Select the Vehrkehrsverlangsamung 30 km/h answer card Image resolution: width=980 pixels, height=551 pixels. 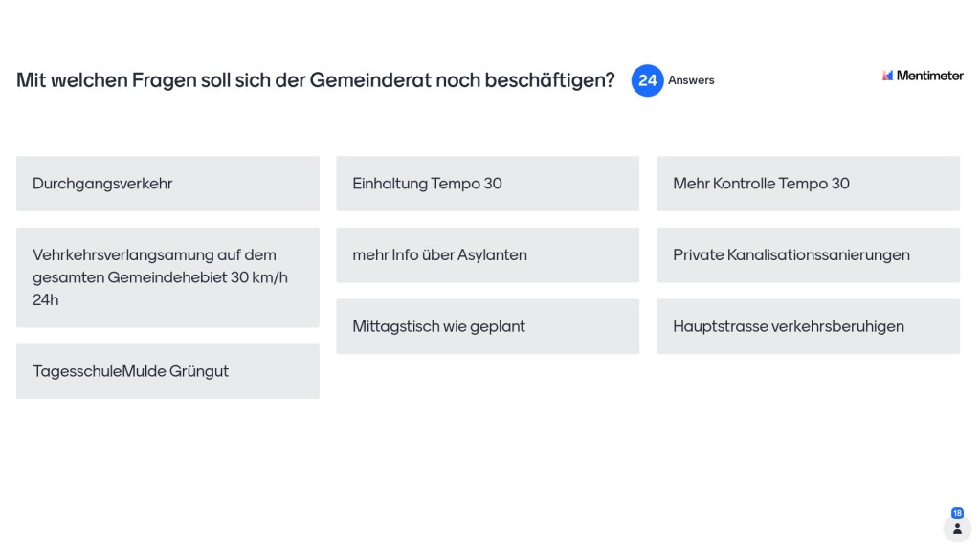tap(167, 277)
